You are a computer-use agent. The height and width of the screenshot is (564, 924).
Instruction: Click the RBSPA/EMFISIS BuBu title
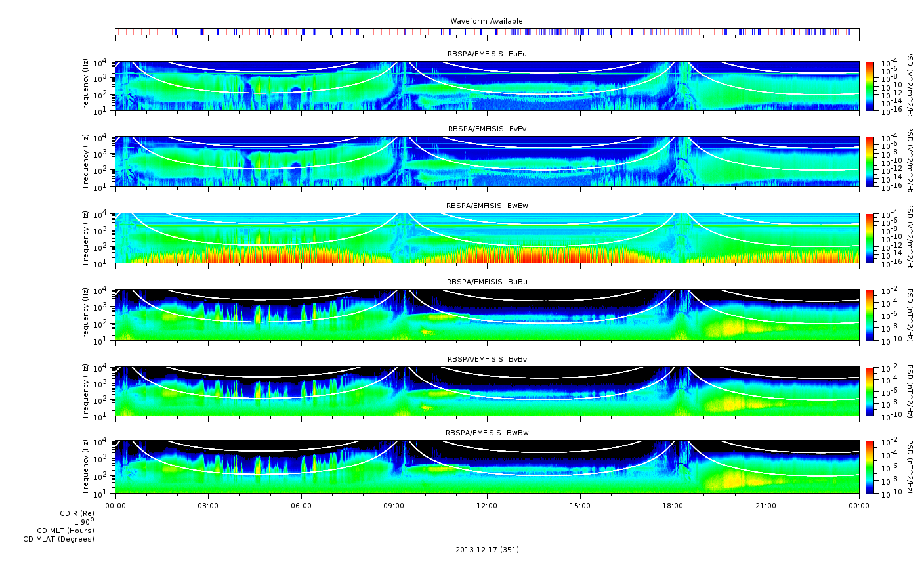tap(487, 282)
